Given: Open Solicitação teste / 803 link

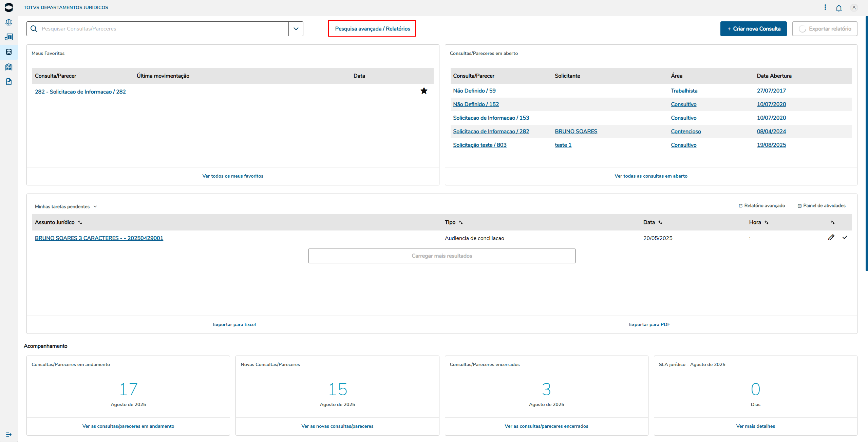Looking at the screenshot, I should coord(479,145).
